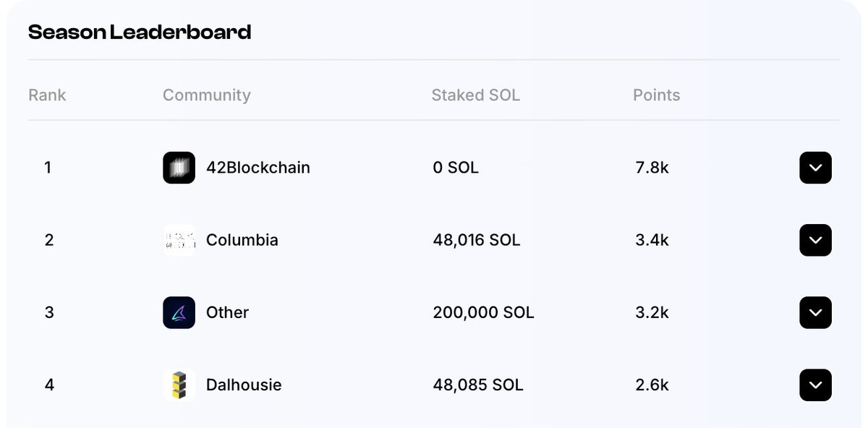Click the Other community arrow logo
The width and height of the screenshot is (868, 428).
[x=179, y=312]
